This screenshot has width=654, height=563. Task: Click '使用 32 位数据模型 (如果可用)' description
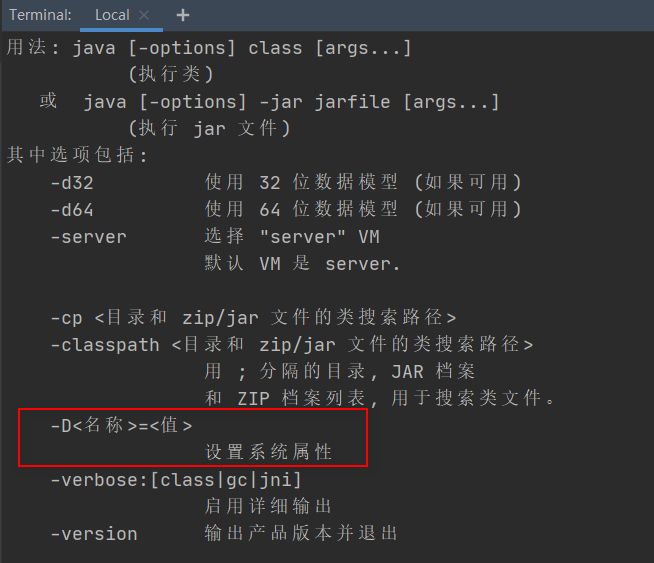pos(363,182)
